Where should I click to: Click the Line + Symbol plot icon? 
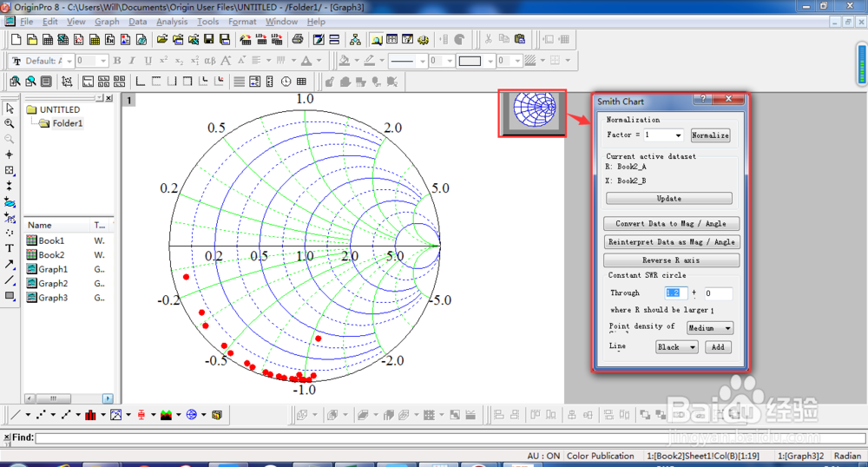(66, 414)
